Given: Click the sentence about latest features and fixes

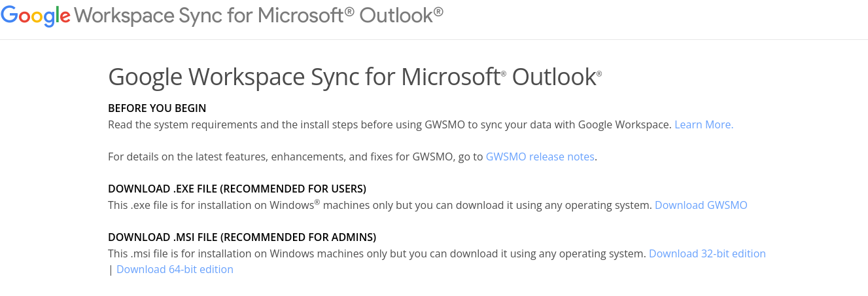Looking at the screenshot, I should [296, 157].
